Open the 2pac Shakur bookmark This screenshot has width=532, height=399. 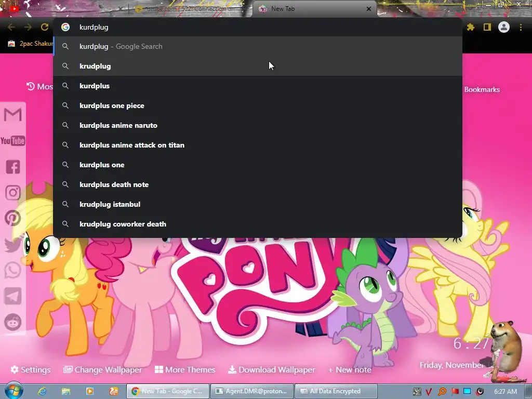(31, 44)
